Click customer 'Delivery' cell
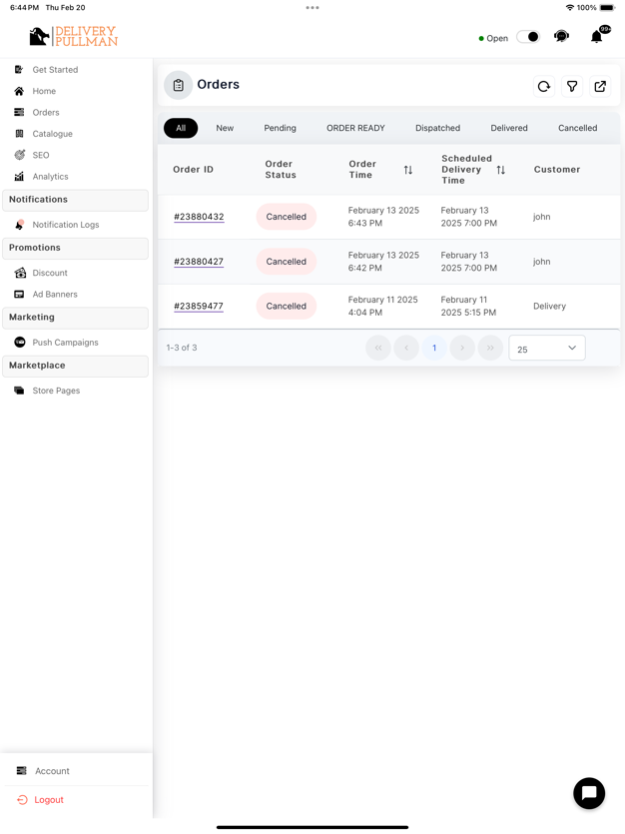Screen dimensions: 625x834 click(x=549, y=306)
